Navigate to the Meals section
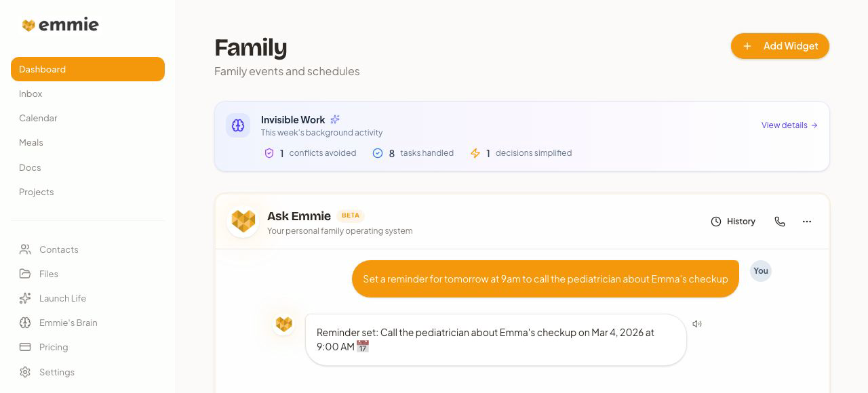This screenshot has width=868, height=393. click(31, 142)
